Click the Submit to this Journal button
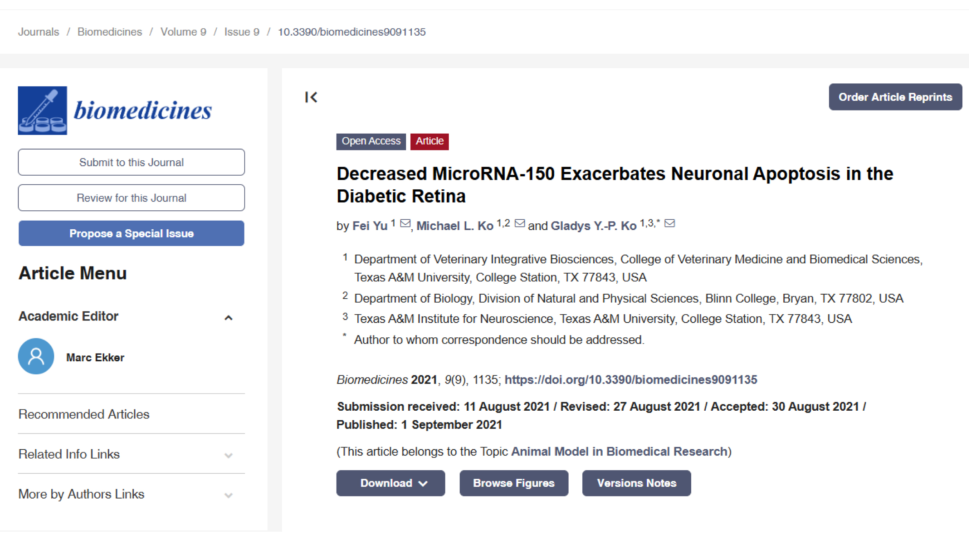 [131, 162]
